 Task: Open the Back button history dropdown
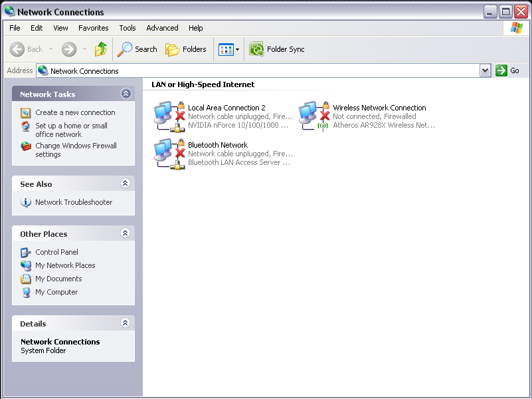click(x=51, y=50)
